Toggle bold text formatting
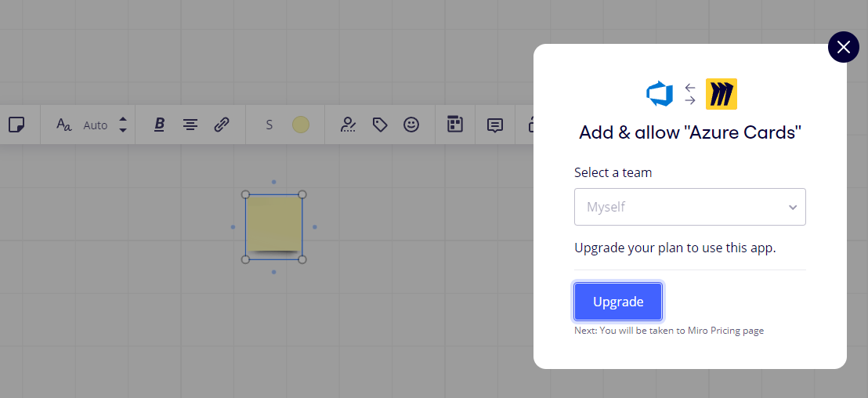The image size is (868, 398). [160, 125]
